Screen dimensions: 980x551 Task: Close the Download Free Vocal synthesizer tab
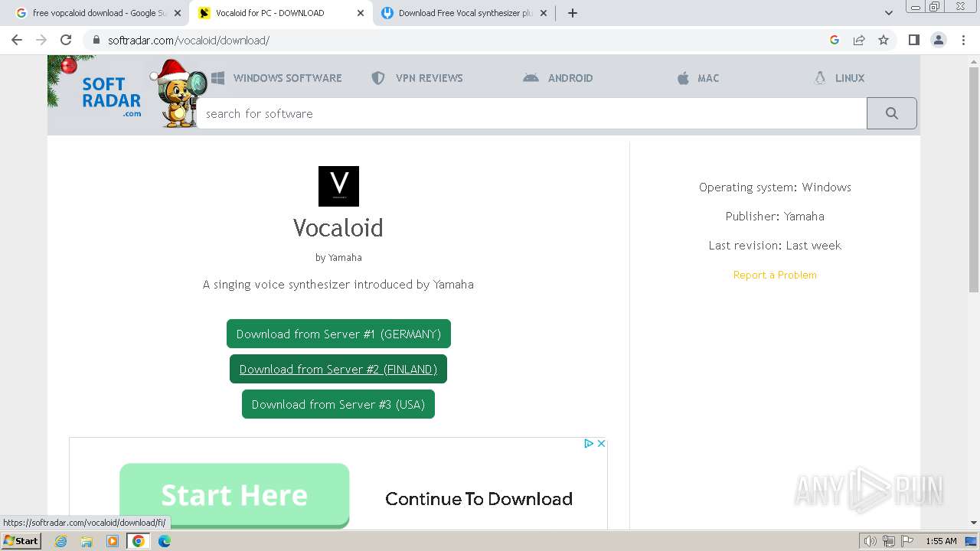[544, 13]
